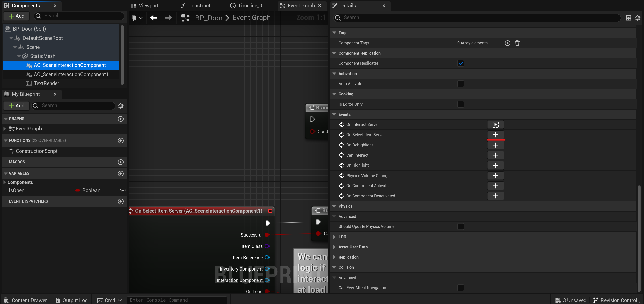This screenshot has width=644, height=304.
Task: Add On Dehighlight event
Action: pos(496,145)
